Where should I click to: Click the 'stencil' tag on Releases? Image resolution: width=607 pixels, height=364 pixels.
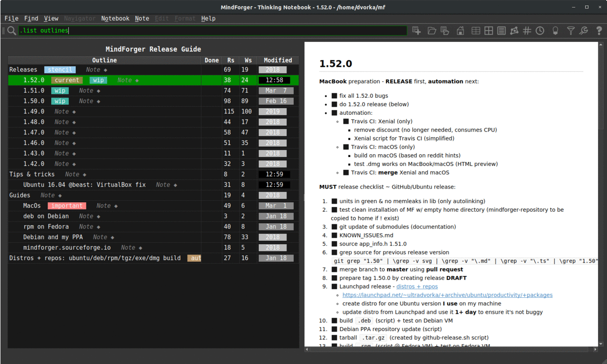(x=60, y=70)
